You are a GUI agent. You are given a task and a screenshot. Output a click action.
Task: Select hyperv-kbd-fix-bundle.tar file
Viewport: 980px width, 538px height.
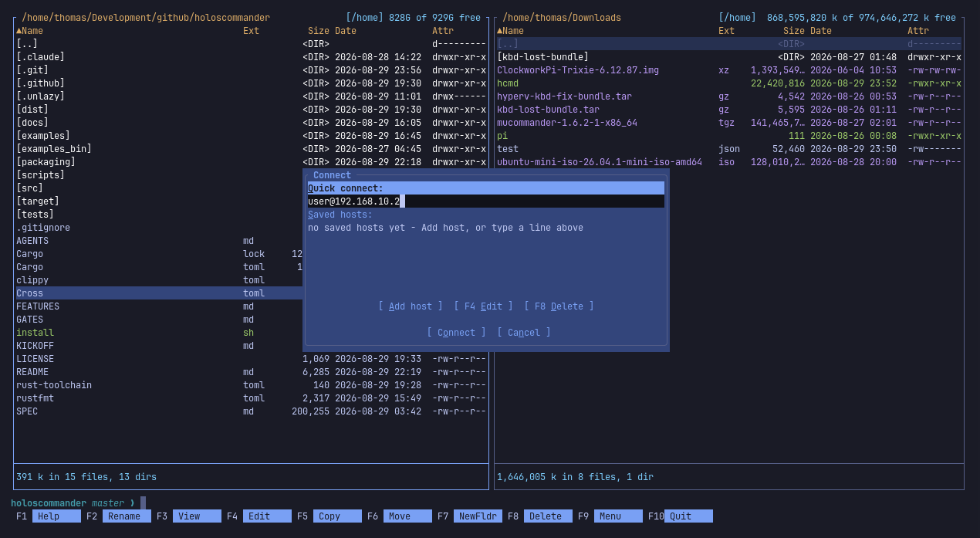(x=729, y=96)
